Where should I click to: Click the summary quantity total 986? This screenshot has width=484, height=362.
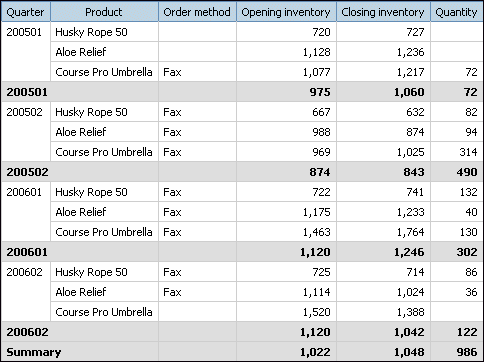[467, 352]
